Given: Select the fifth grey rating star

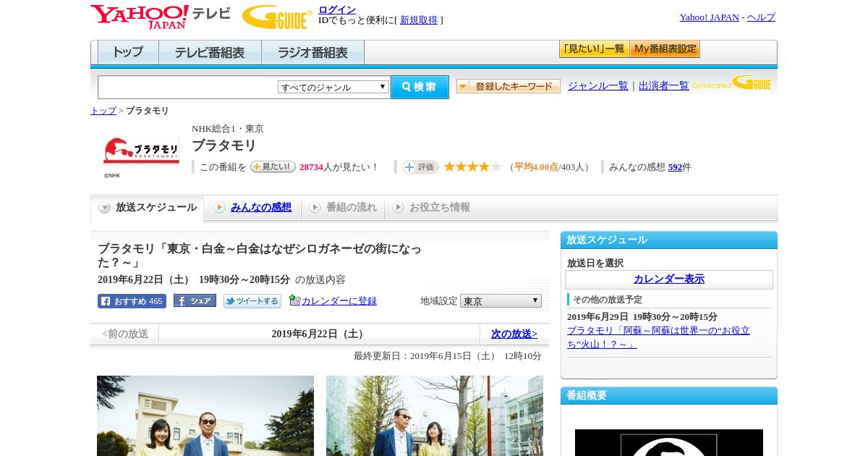Looking at the screenshot, I should 496,166.
